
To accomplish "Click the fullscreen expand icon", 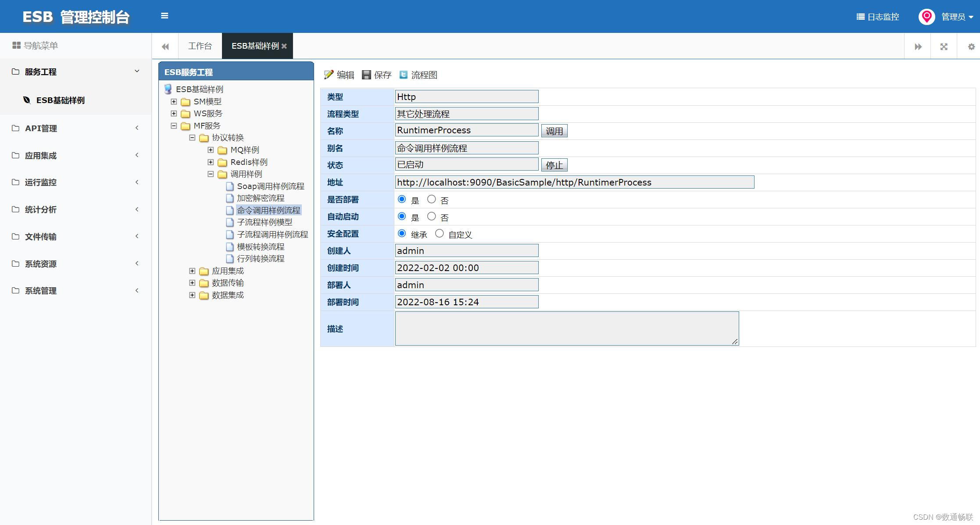I will click(x=944, y=46).
